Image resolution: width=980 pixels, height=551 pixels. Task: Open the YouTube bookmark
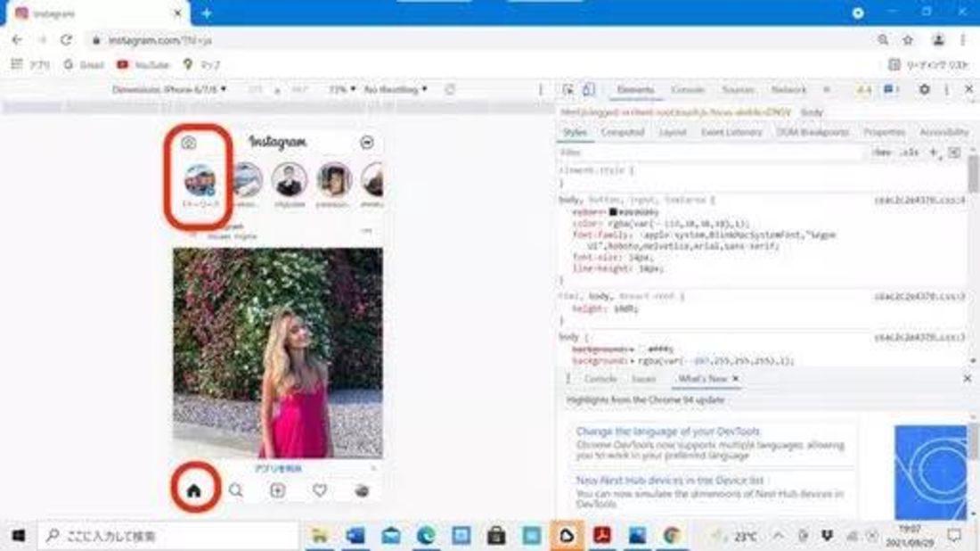pos(143,64)
